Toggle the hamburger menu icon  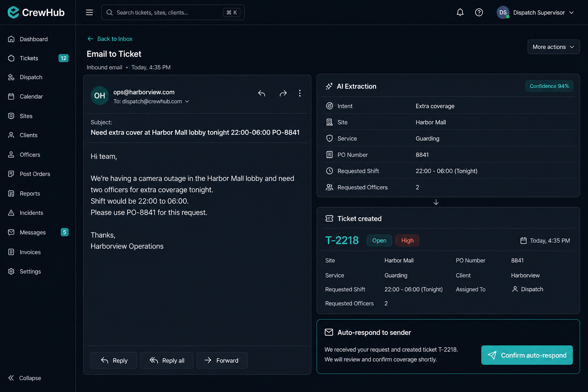coord(89,12)
